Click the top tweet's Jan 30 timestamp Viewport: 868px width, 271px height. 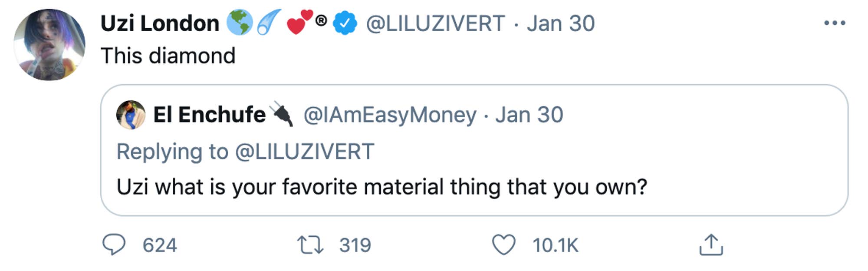561,23
